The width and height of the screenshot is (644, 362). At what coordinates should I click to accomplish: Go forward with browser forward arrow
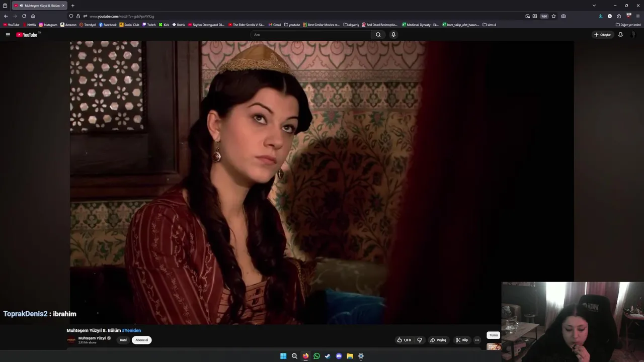15,16
